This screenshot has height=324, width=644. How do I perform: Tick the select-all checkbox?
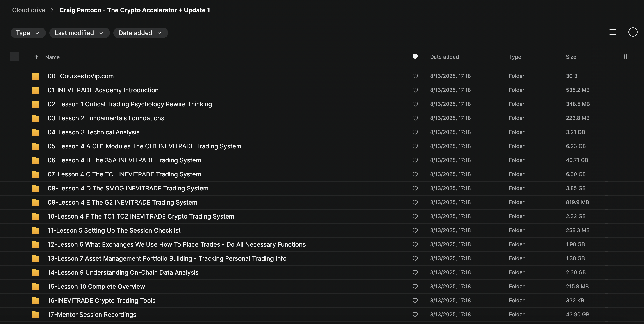[14, 57]
